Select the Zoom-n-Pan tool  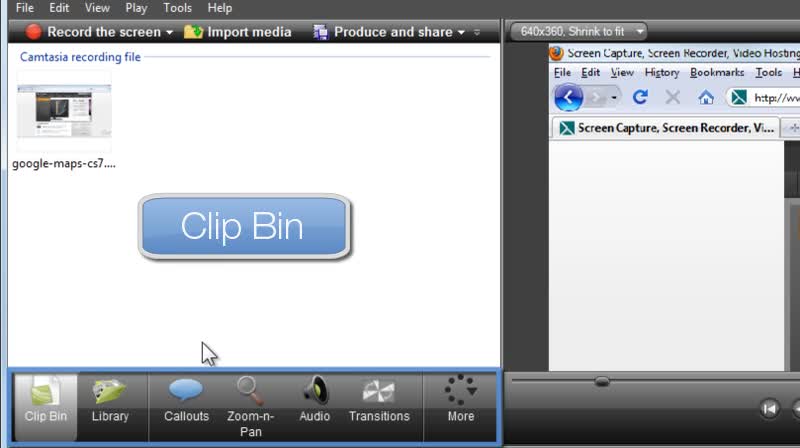251,407
